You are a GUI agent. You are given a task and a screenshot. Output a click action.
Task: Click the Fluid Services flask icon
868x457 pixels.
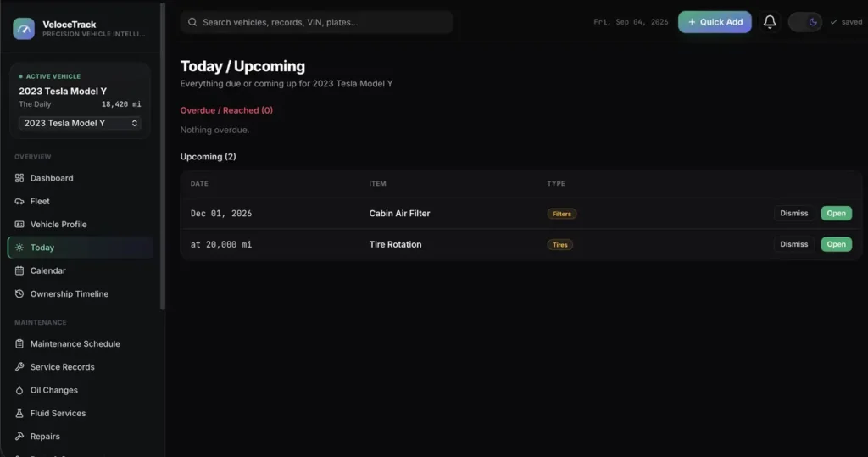pyautogui.click(x=19, y=413)
